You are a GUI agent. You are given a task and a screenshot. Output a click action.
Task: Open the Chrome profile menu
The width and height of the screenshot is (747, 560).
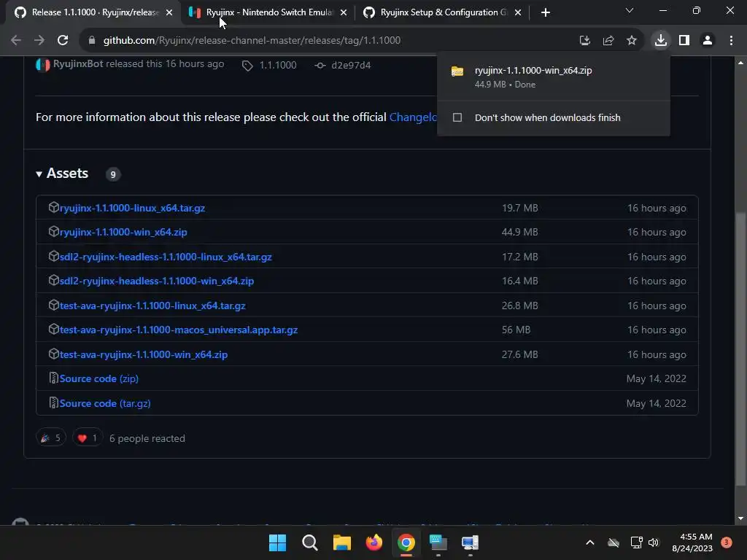[x=708, y=41]
